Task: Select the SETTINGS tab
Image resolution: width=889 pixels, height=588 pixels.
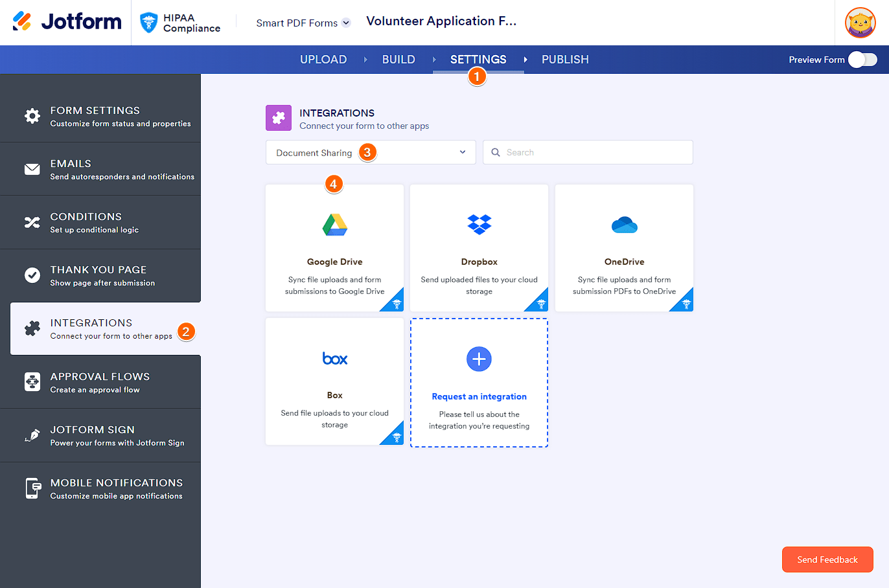Action: tap(478, 60)
